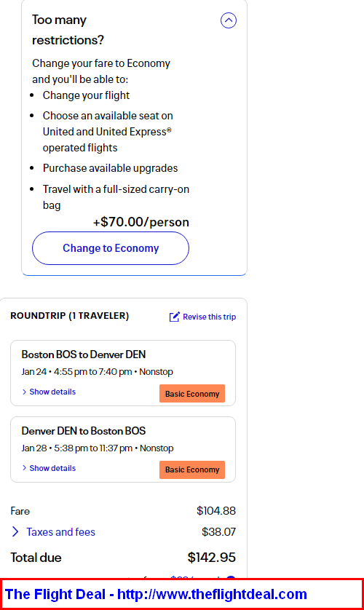Click the 'Too many restrictions?' heading
This screenshot has width=364, height=610.
click(68, 30)
